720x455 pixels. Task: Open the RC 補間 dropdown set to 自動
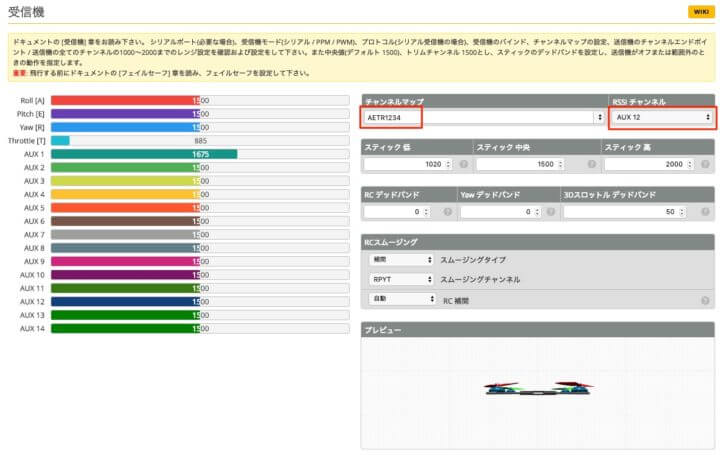(x=400, y=299)
